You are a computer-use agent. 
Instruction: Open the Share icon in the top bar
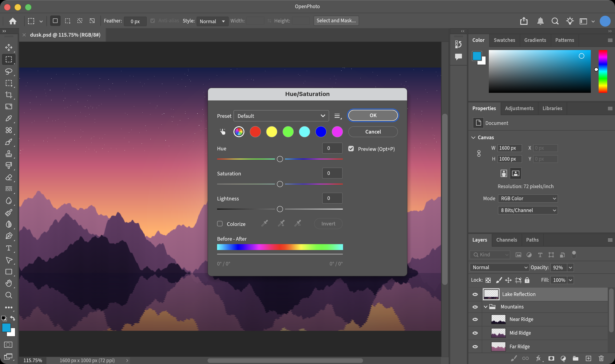click(x=524, y=21)
